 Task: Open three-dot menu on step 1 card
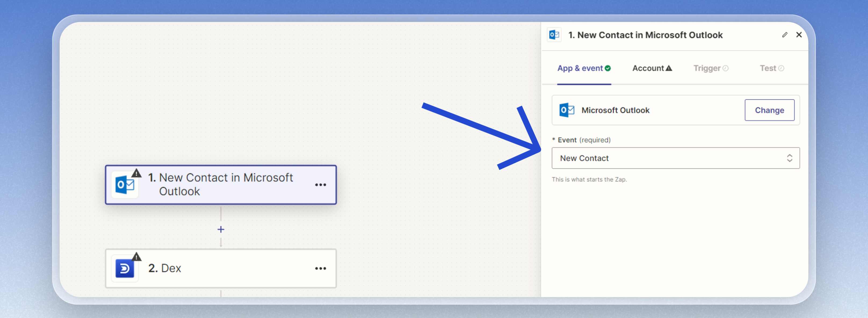[320, 185]
